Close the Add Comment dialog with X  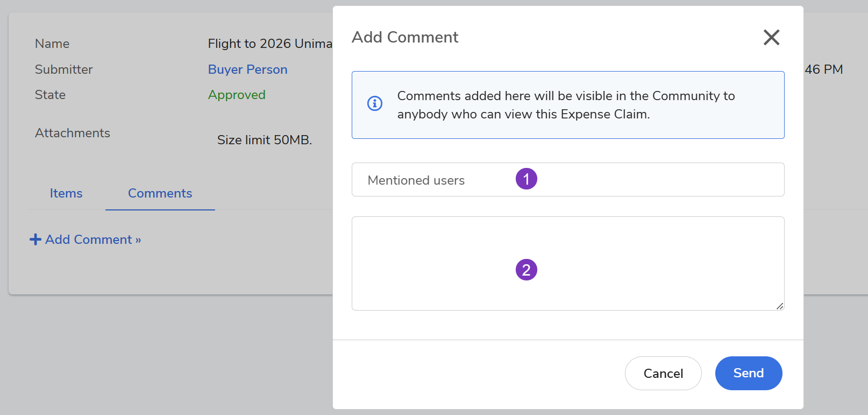(x=771, y=37)
